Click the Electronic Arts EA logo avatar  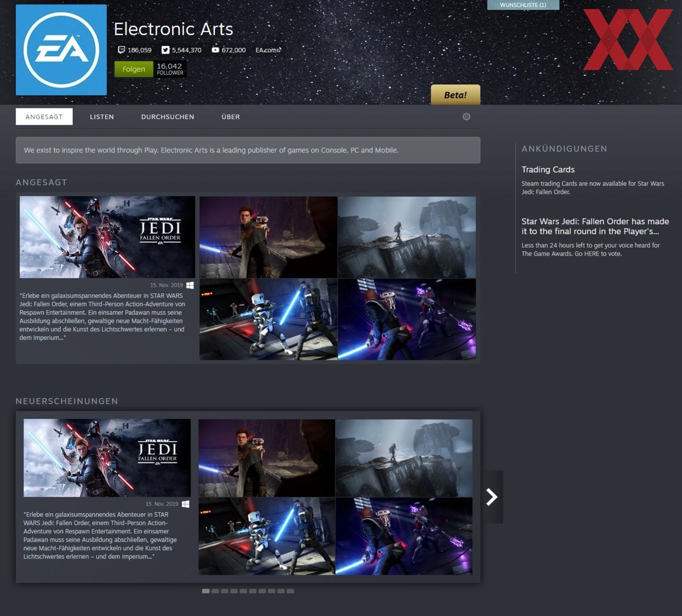61,50
